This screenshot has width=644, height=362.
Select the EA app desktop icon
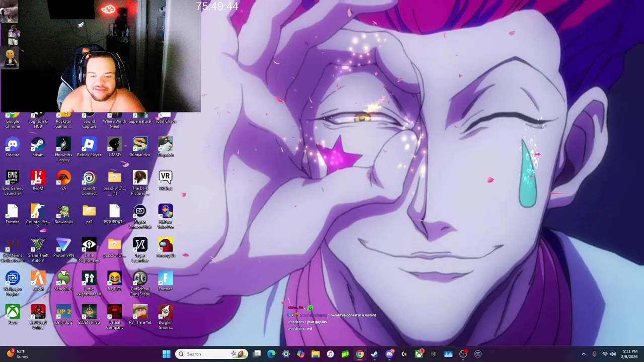click(63, 181)
